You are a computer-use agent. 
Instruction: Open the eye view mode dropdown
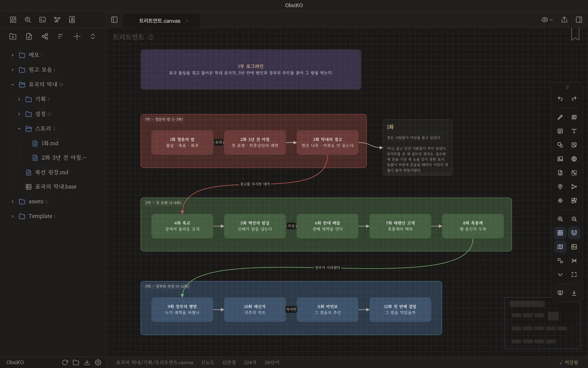tap(547, 20)
